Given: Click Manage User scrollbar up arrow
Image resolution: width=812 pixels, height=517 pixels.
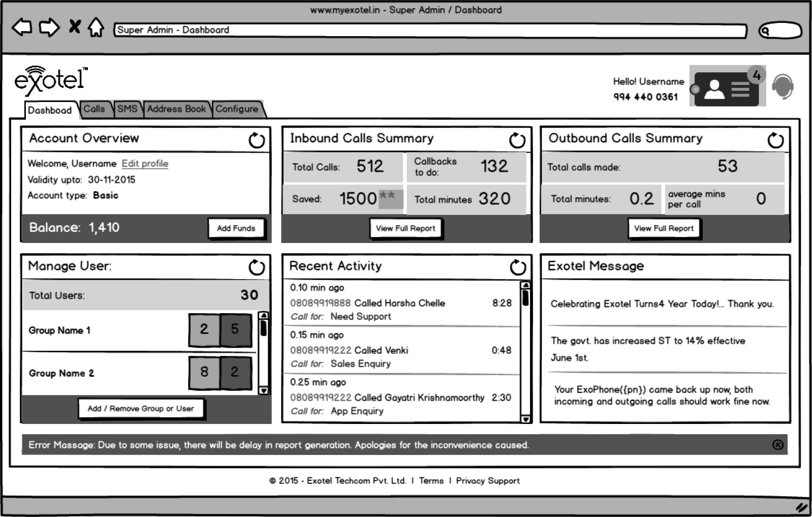Looking at the screenshot, I should [x=263, y=316].
